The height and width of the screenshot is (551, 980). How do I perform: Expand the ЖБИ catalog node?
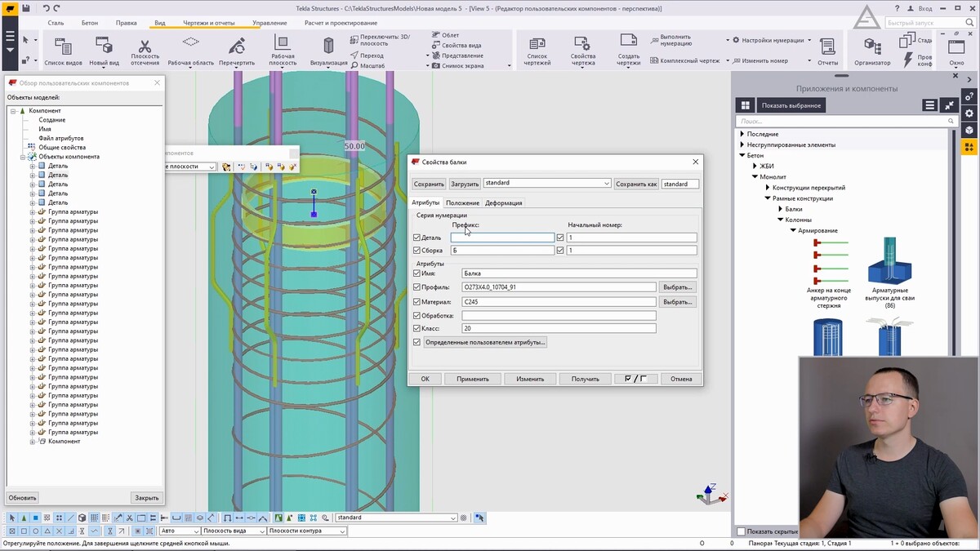click(755, 166)
